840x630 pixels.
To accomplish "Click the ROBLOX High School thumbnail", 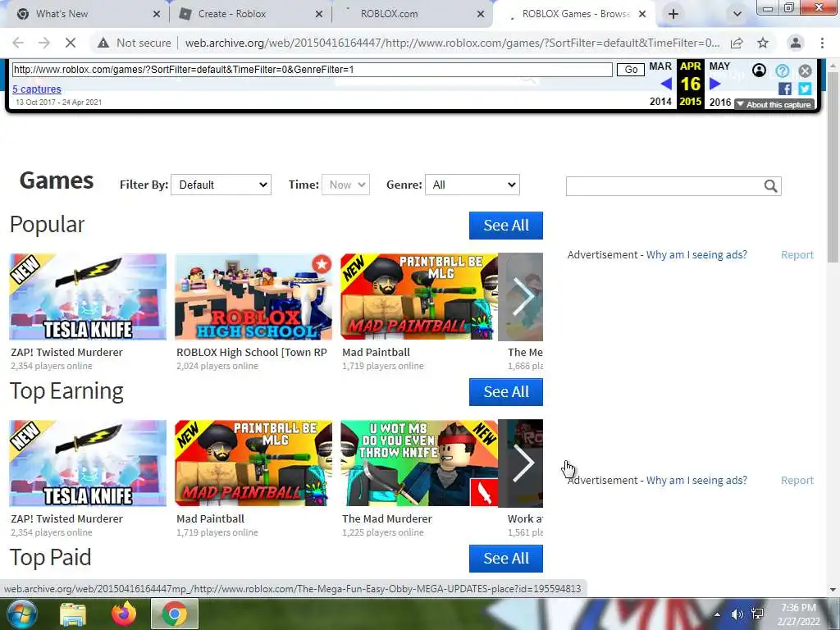I will click(x=253, y=297).
